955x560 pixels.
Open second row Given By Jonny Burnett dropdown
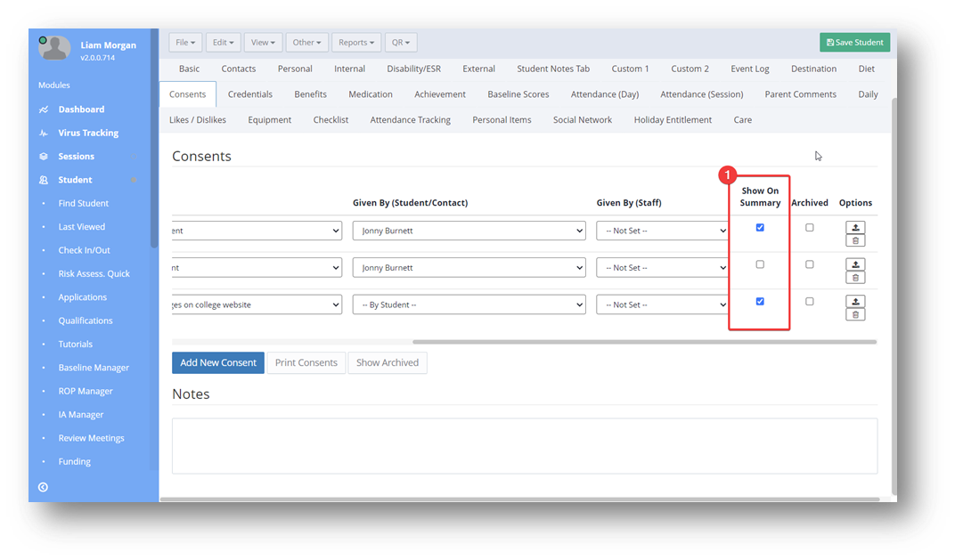coord(469,268)
